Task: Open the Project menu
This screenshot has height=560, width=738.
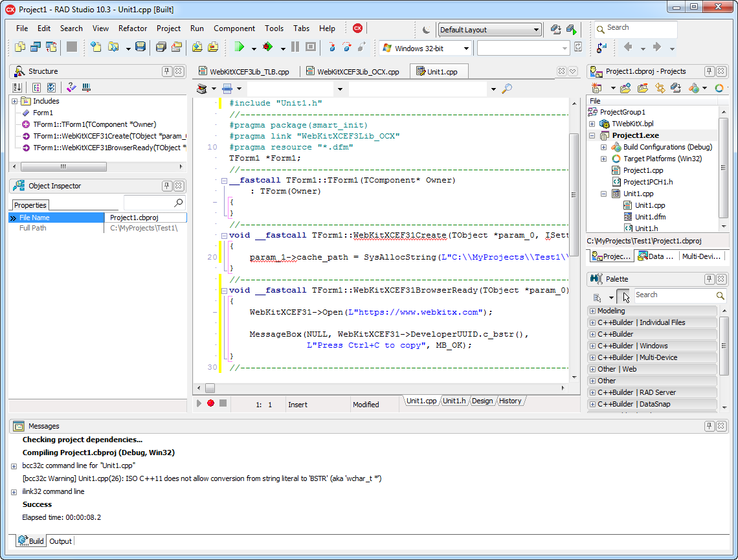Action: click(x=168, y=28)
